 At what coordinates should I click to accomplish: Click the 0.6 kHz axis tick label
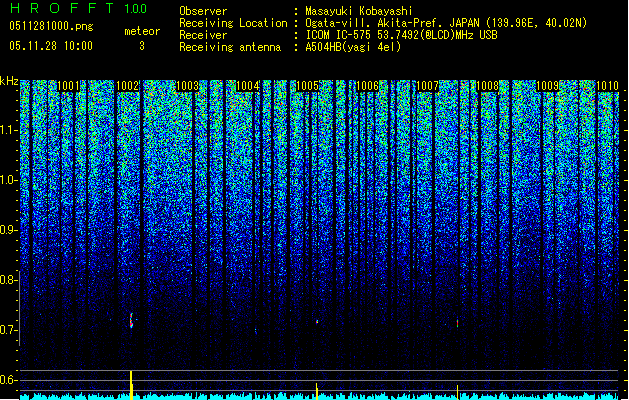[7, 380]
